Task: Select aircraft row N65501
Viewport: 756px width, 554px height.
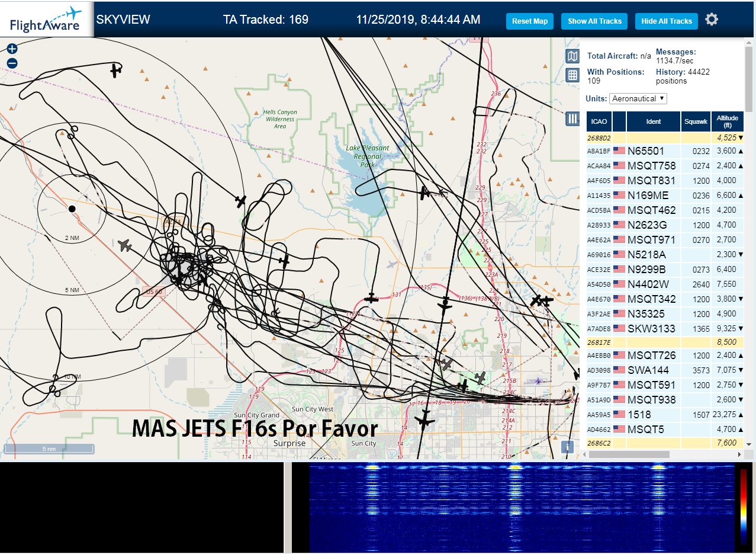Action: (x=665, y=150)
